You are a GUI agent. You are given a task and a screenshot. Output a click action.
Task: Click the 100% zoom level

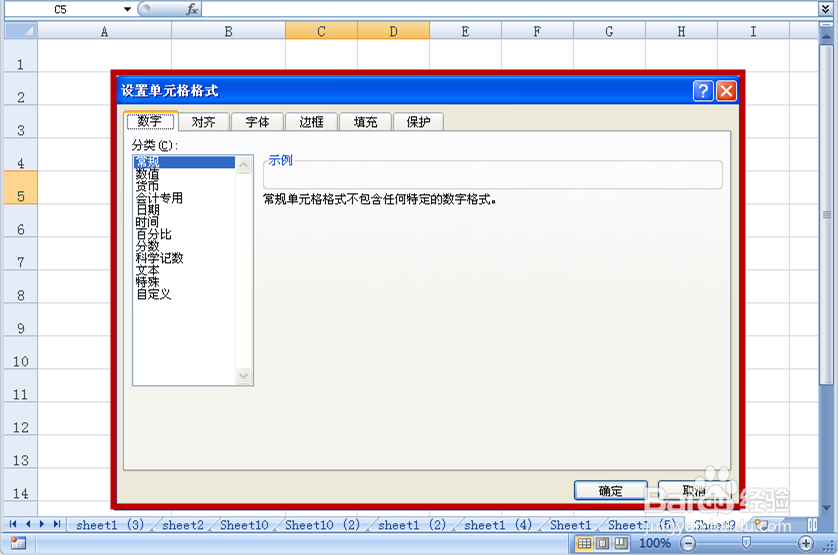[x=655, y=543]
